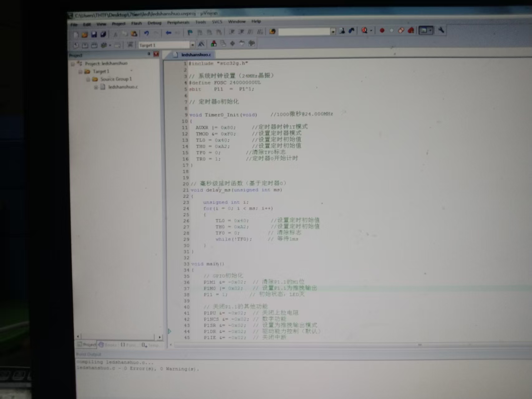Comment the selection with the // icon
Screen dimensions: 532x399
250,32
